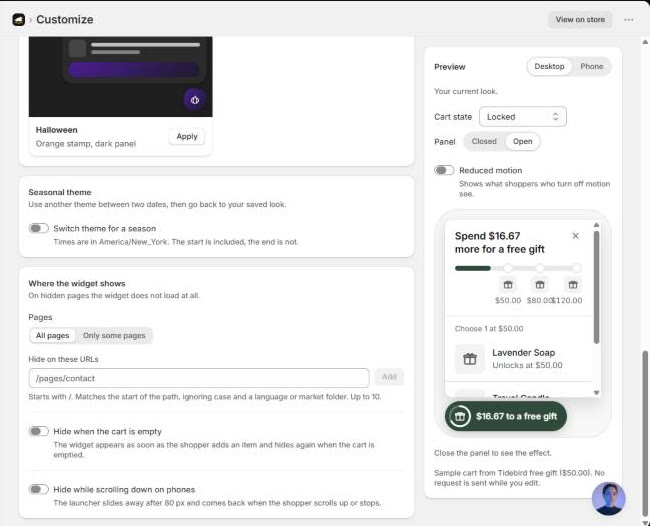
Task: Click View on store button
Action: point(580,19)
